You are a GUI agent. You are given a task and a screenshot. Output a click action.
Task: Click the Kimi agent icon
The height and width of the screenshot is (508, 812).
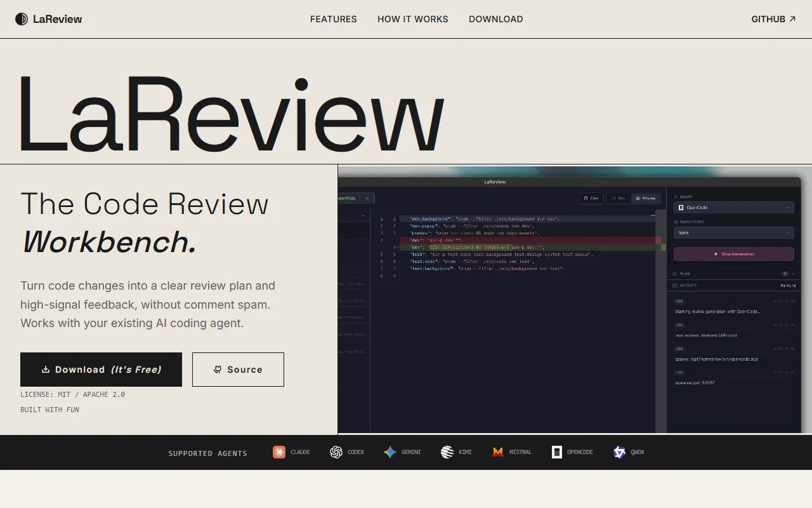(x=447, y=452)
